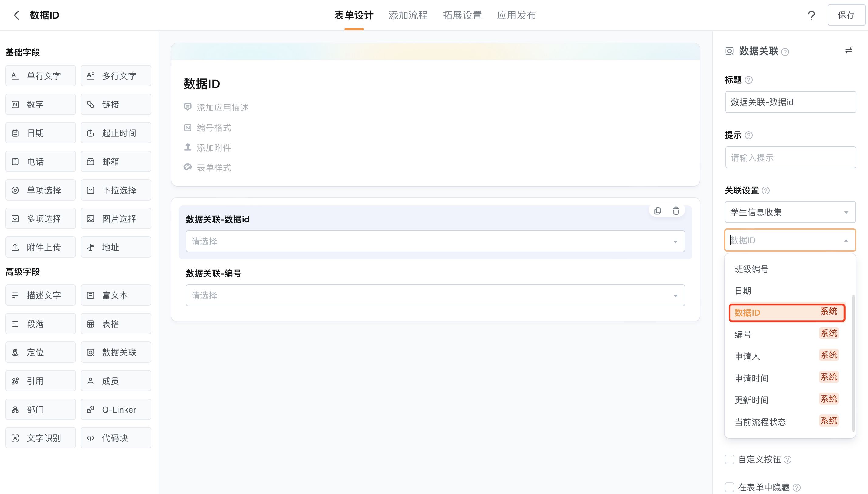868x494 pixels.
Task: Switch to the 拓展设置 tab
Action: [x=462, y=15]
